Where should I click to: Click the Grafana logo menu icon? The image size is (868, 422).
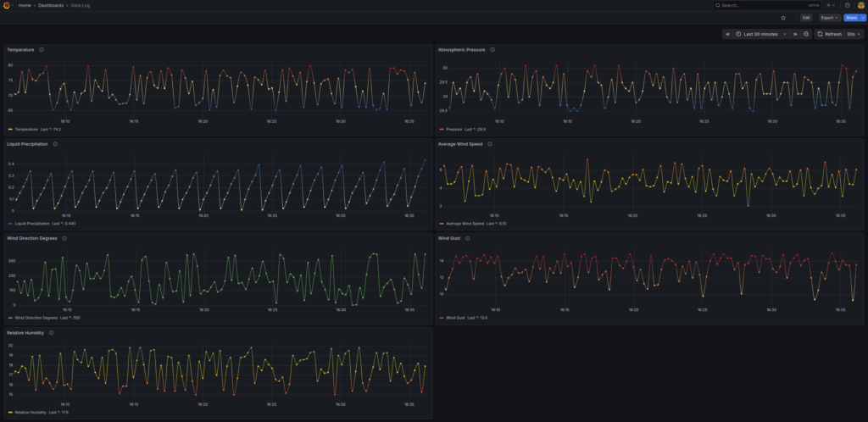coord(8,5)
